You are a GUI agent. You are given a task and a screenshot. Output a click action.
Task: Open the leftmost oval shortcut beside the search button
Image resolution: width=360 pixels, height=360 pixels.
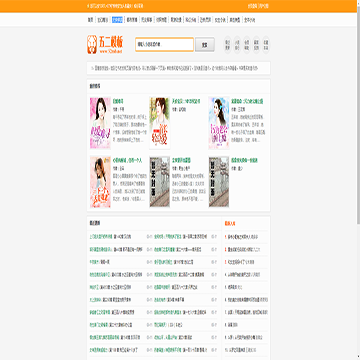[228, 45]
